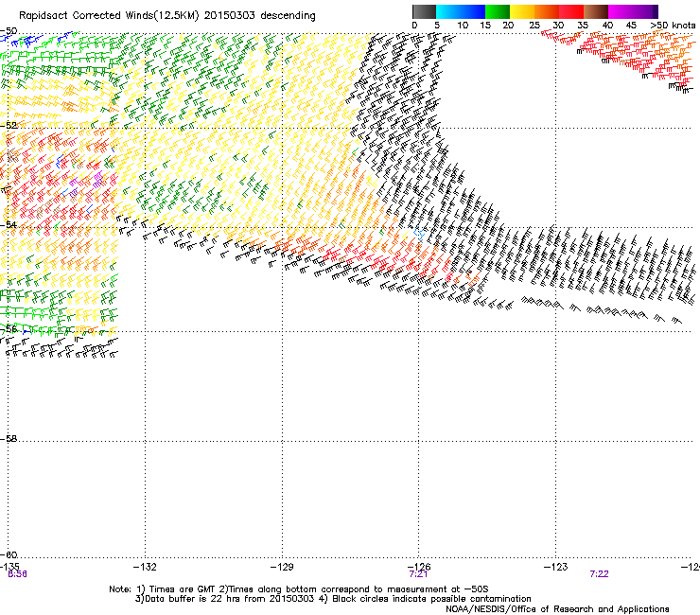
Task: Click the latitude label -54
Action: click(9, 224)
